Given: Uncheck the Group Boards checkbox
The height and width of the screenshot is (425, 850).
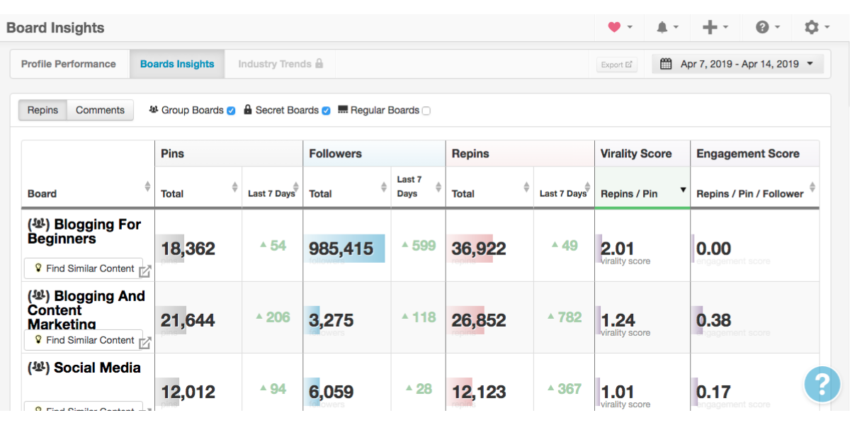Looking at the screenshot, I should (x=231, y=111).
